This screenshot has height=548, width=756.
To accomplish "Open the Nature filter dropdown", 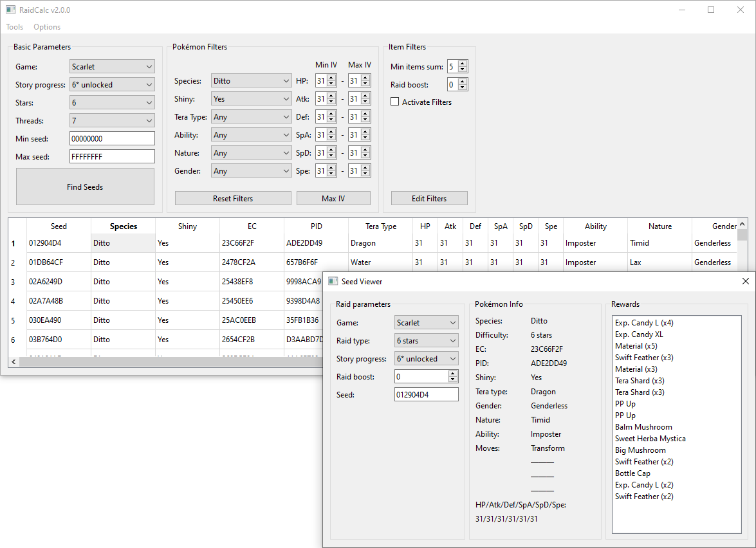I will (251, 153).
